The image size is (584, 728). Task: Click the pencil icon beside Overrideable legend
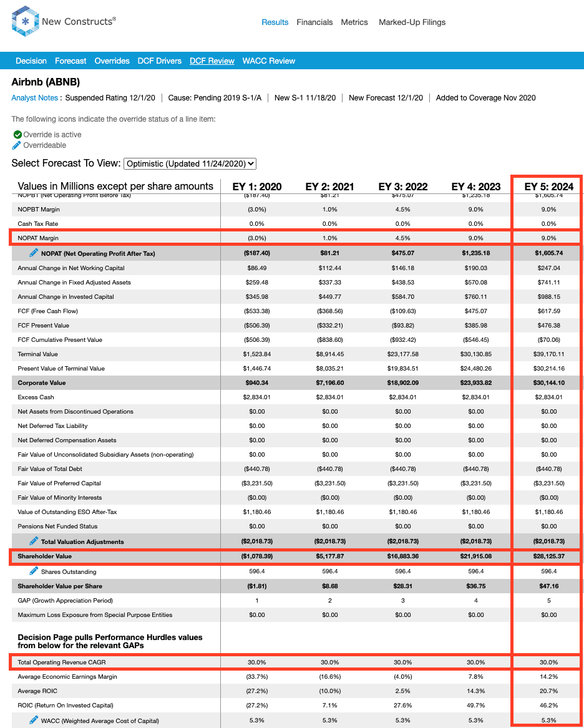click(x=17, y=145)
